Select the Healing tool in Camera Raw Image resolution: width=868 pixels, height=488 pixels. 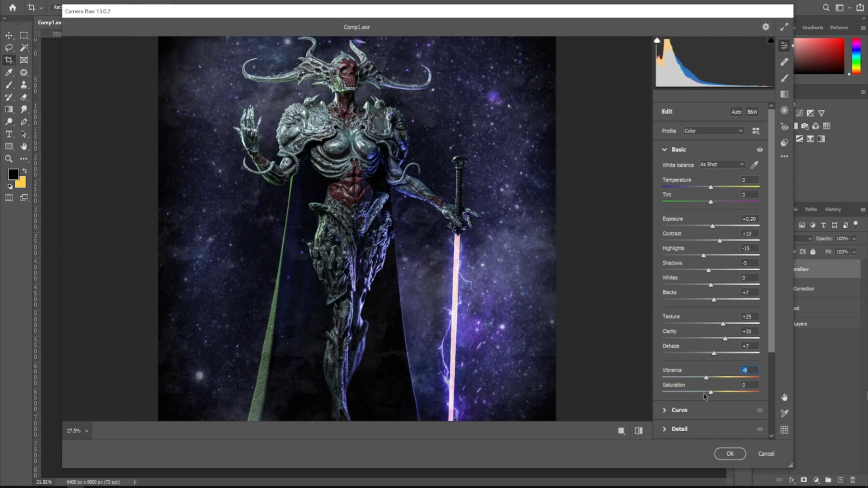click(x=784, y=62)
